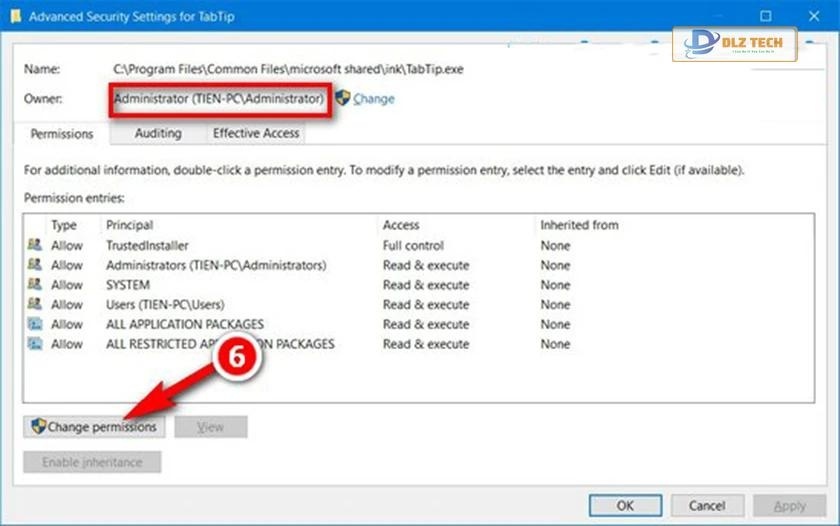Select the Permissions tab
The height and width of the screenshot is (526, 840).
click(62, 134)
